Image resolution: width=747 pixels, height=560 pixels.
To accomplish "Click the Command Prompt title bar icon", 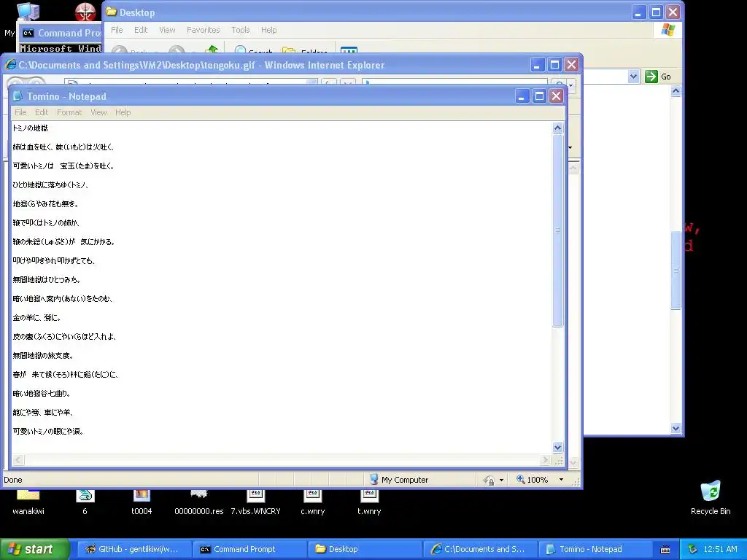I will 28,33.
